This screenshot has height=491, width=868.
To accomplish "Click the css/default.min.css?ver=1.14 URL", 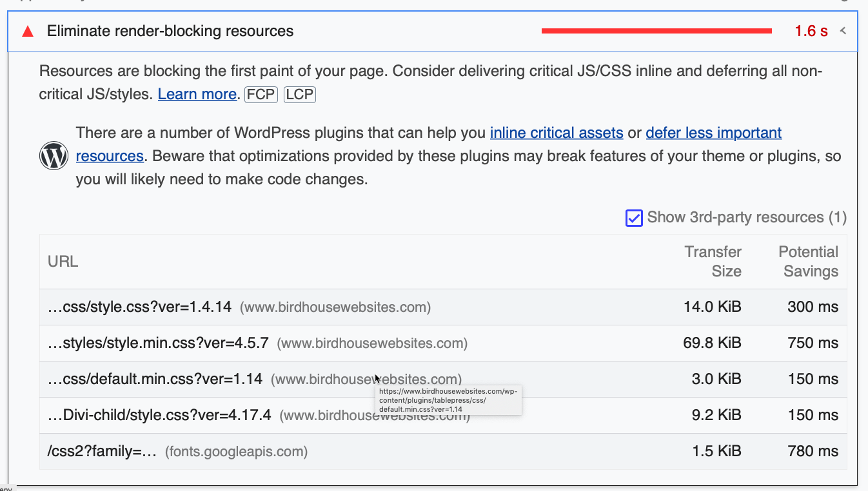I will (x=155, y=379).
